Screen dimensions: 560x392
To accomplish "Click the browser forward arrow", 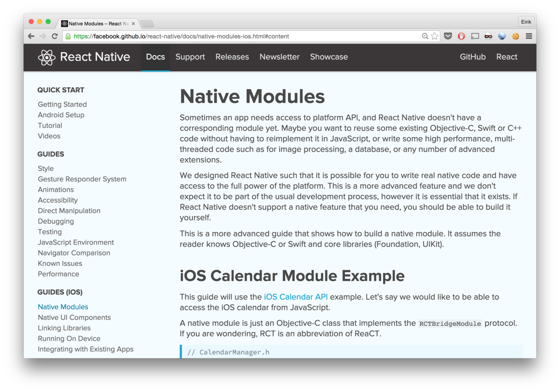I will tap(43, 36).
